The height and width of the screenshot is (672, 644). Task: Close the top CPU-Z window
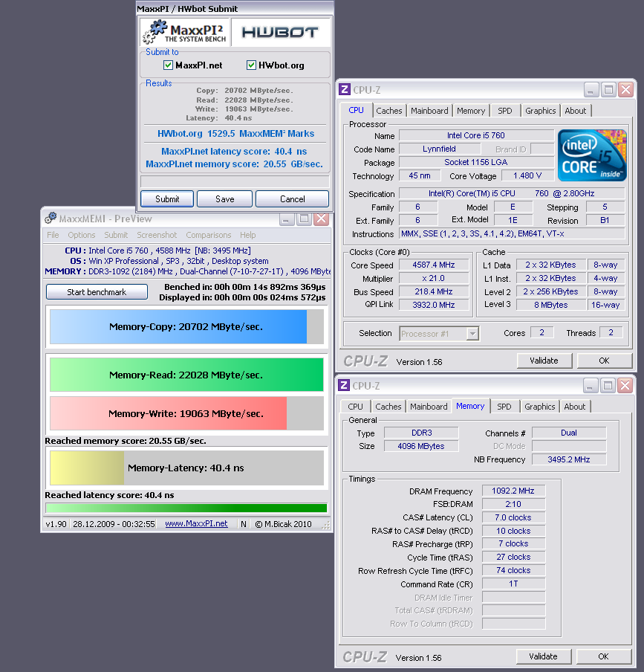click(625, 89)
